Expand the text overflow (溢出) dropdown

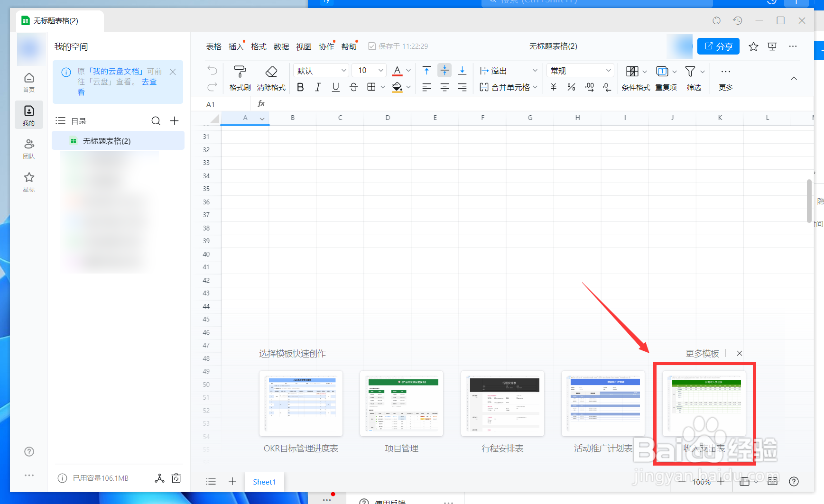tap(535, 71)
